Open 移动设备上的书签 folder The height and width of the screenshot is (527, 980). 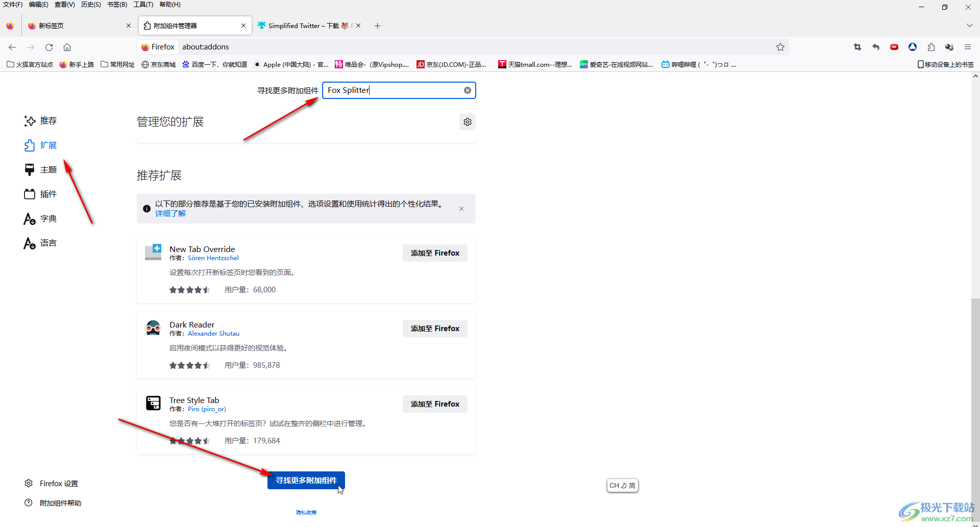coord(946,64)
